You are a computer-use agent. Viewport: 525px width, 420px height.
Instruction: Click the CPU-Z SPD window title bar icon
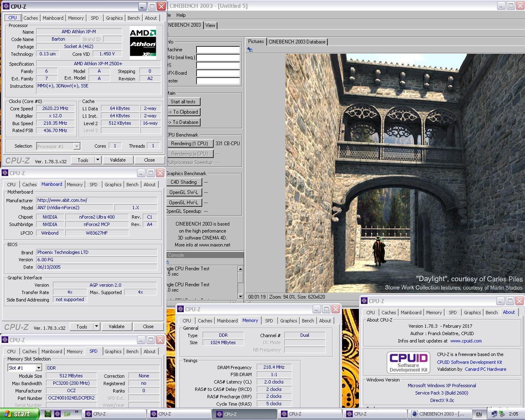[5, 340]
